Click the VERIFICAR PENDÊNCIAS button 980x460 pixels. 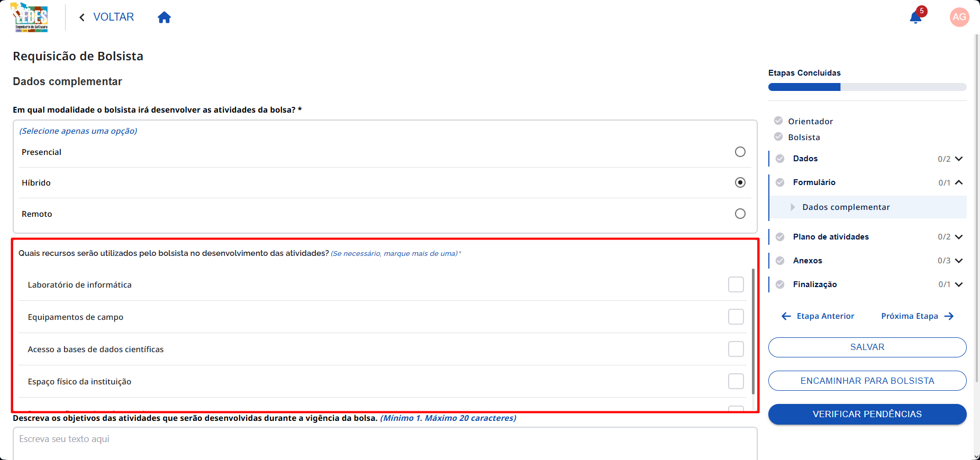pyautogui.click(x=867, y=414)
